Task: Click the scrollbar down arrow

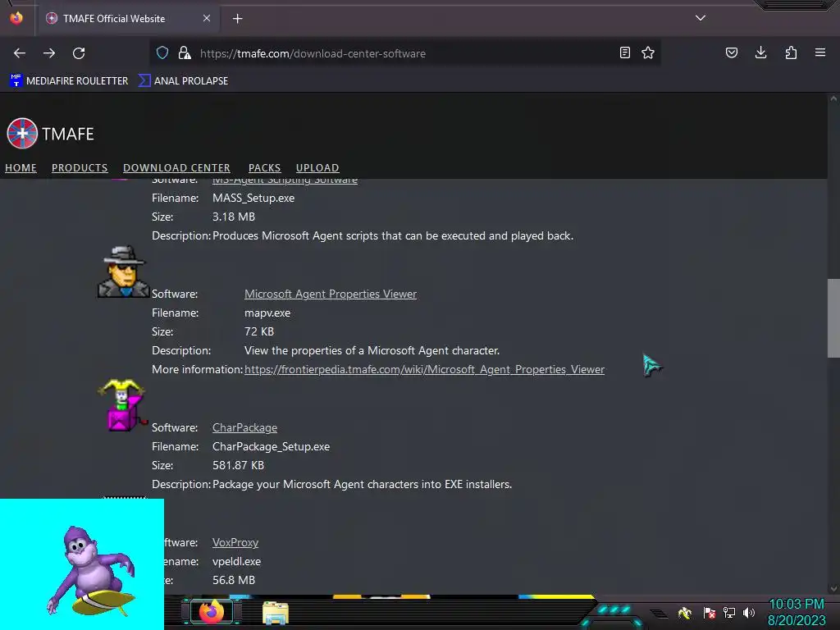Action: pyautogui.click(x=833, y=589)
